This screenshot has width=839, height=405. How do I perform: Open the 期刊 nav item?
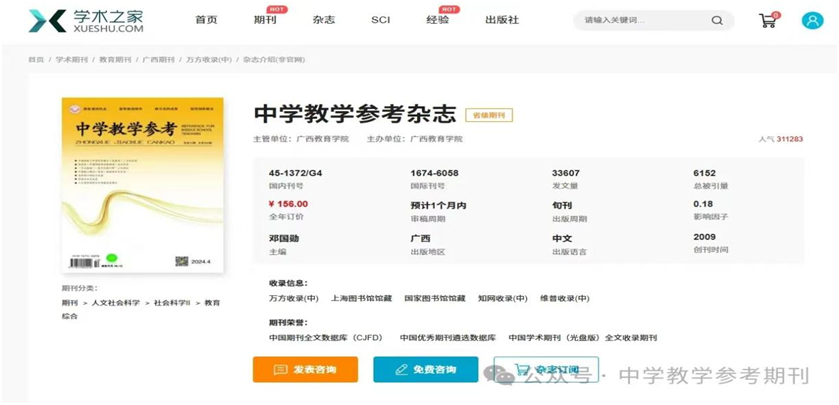[265, 20]
